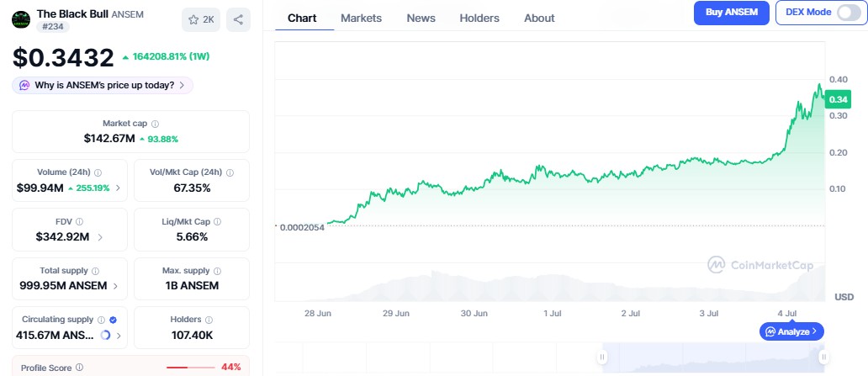Click the USD currency label on chart
Screen dimensions: 868x376
pyautogui.click(x=844, y=298)
